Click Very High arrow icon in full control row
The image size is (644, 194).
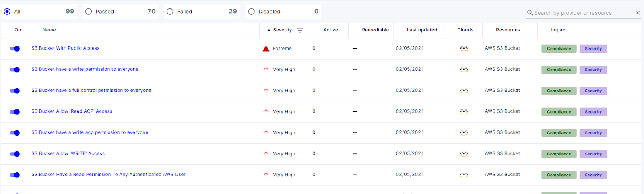[266, 91]
